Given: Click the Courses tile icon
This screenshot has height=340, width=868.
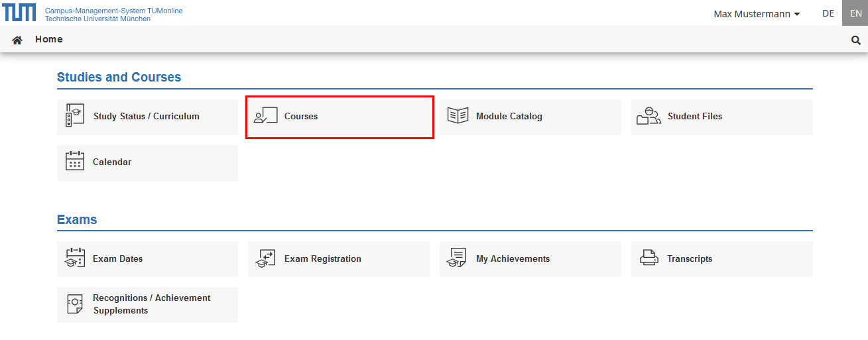Looking at the screenshot, I should (265, 117).
